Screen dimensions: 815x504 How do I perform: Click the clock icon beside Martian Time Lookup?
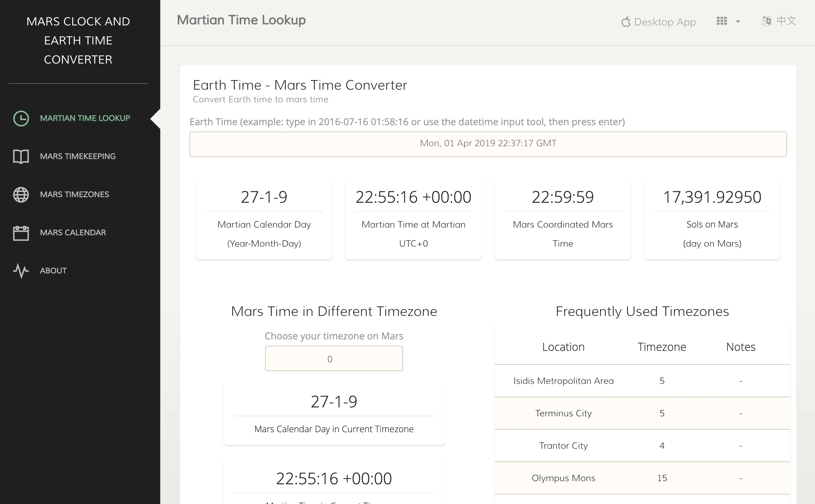tap(21, 118)
